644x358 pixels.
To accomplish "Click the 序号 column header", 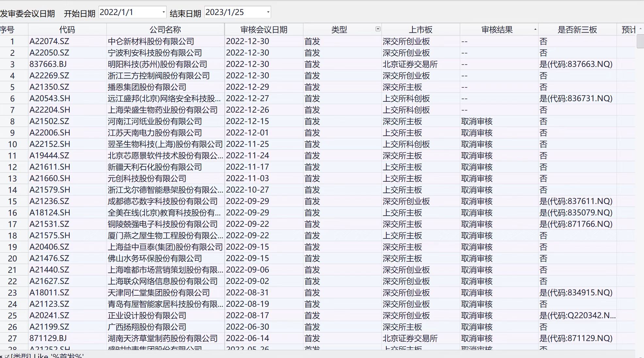I will coord(7,30).
